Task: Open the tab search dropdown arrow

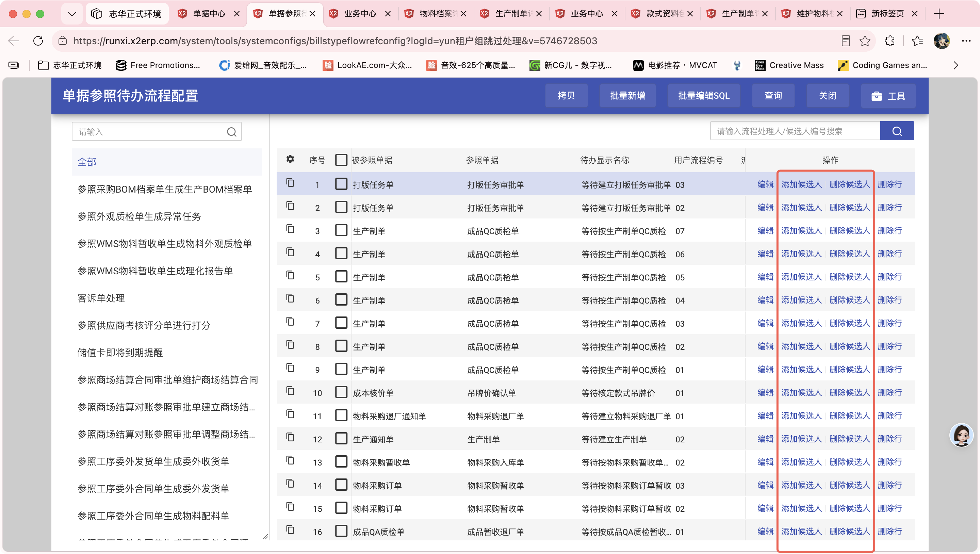Action: (72, 14)
